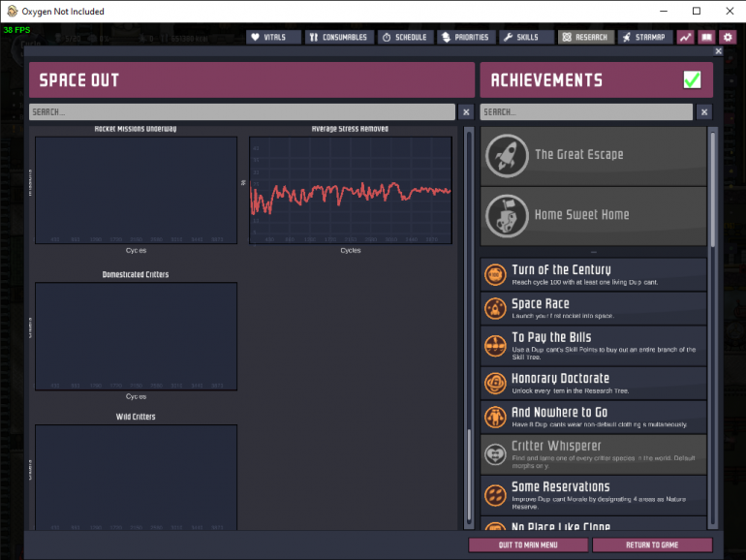Select the Critter Whisperer title
The width and height of the screenshot is (746, 560).
tap(556, 446)
